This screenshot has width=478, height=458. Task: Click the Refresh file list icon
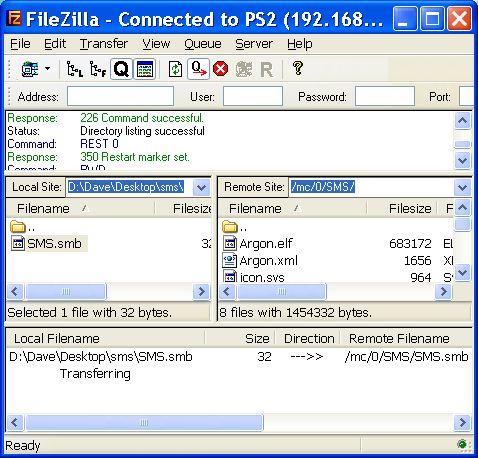175,69
